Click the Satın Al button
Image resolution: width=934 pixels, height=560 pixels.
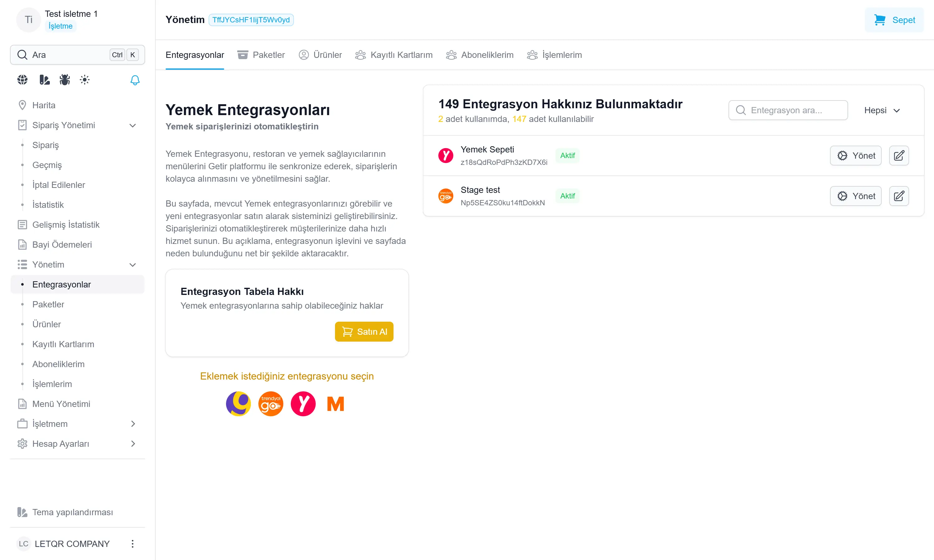364,331
